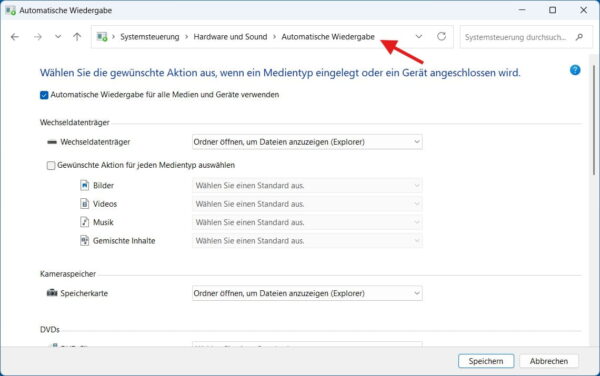The height and width of the screenshot is (376, 600).
Task: Click the Gemischte Inhalte icon
Action: pyautogui.click(x=85, y=241)
